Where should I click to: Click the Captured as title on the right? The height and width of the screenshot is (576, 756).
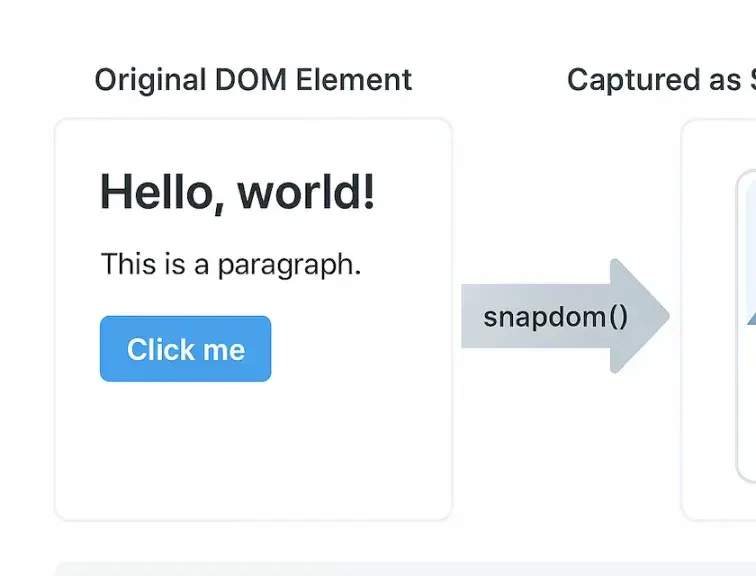click(x=660, y=80)
